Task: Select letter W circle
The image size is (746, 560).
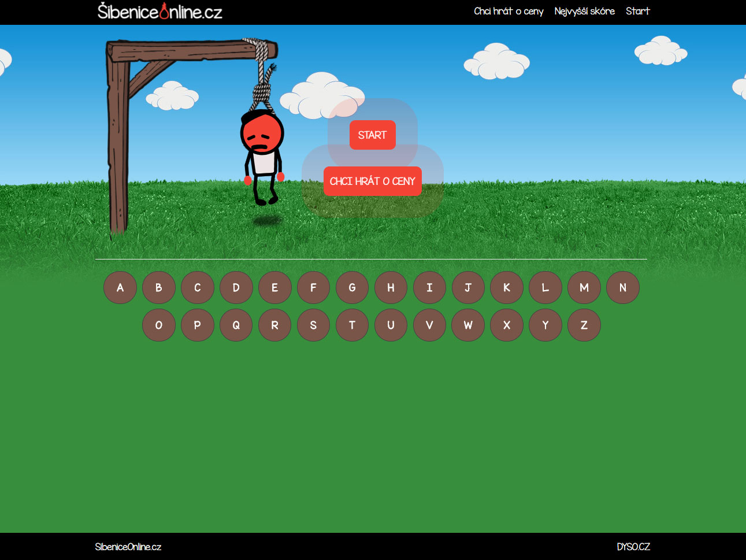Action: point(468,325)
